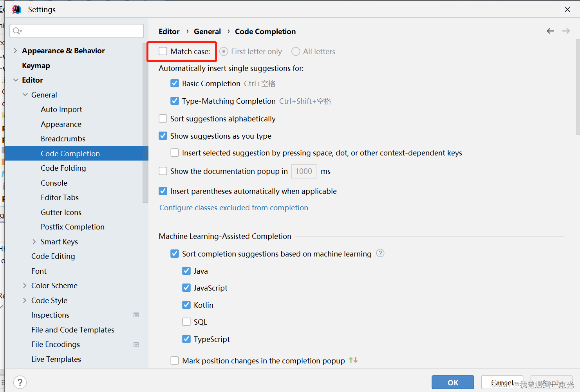Click the Cancel button
This screenshot has width=580, height=392.
click(502, 383)
